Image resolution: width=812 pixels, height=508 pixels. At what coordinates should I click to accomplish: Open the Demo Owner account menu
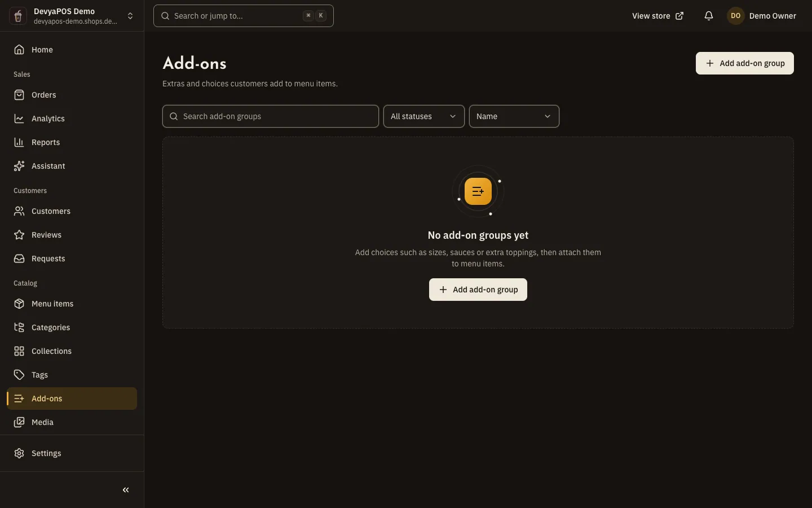pos(761,16)
